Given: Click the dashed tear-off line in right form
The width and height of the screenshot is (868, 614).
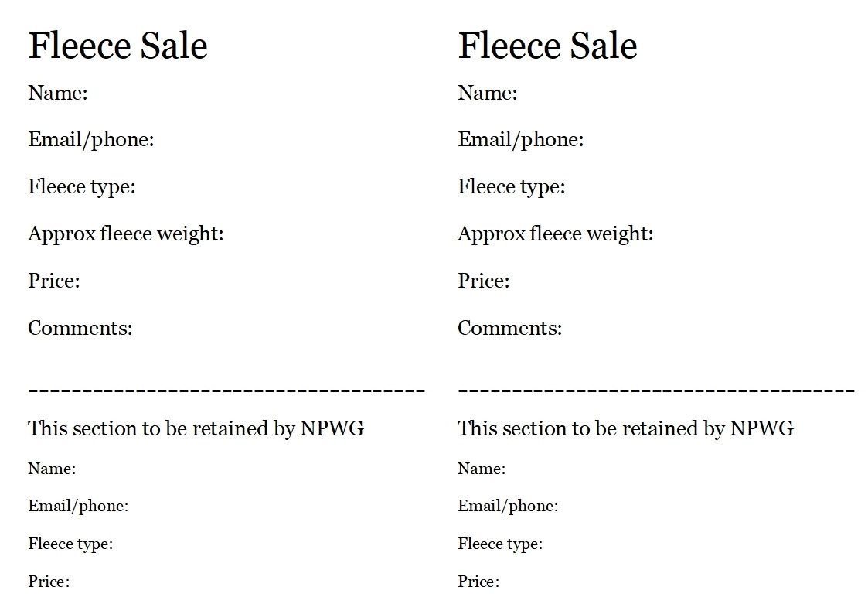Looking at the screenshot, I should (656, 390).
